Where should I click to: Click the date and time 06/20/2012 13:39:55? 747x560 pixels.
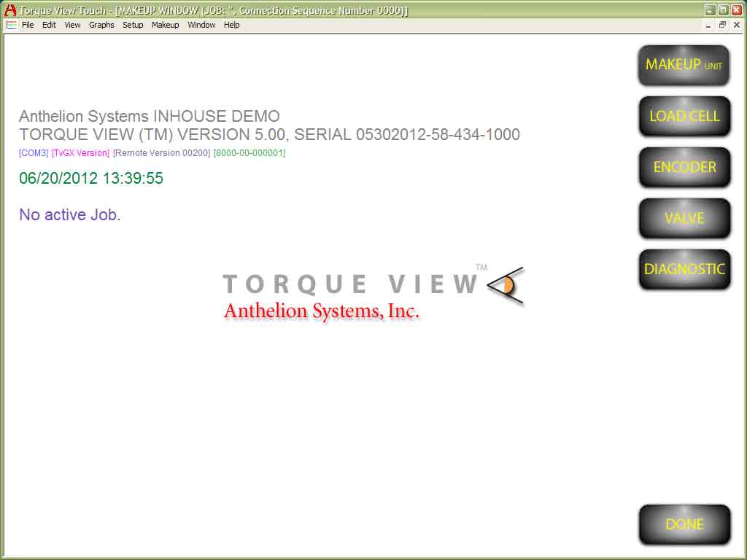point(91,178)
